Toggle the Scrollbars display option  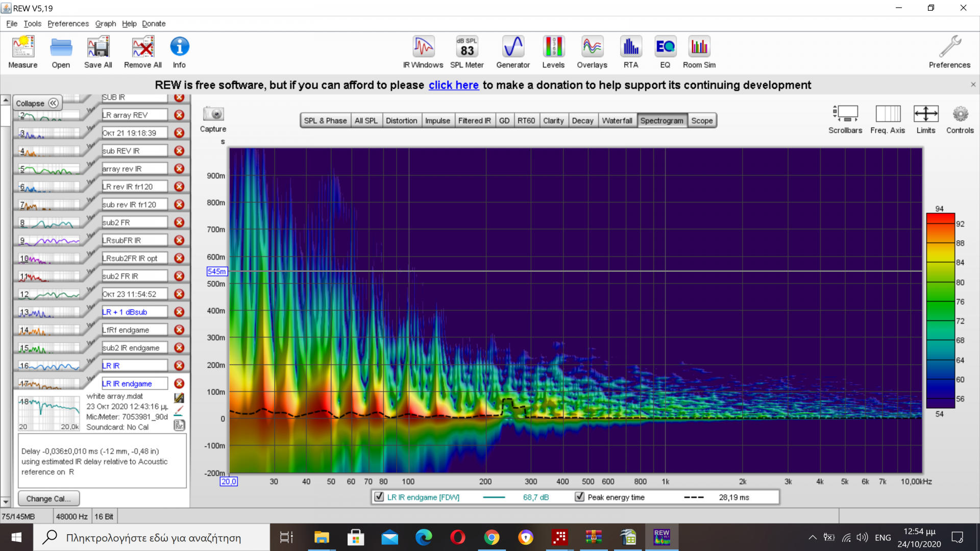pyautogui.click(x=845, y=114)
